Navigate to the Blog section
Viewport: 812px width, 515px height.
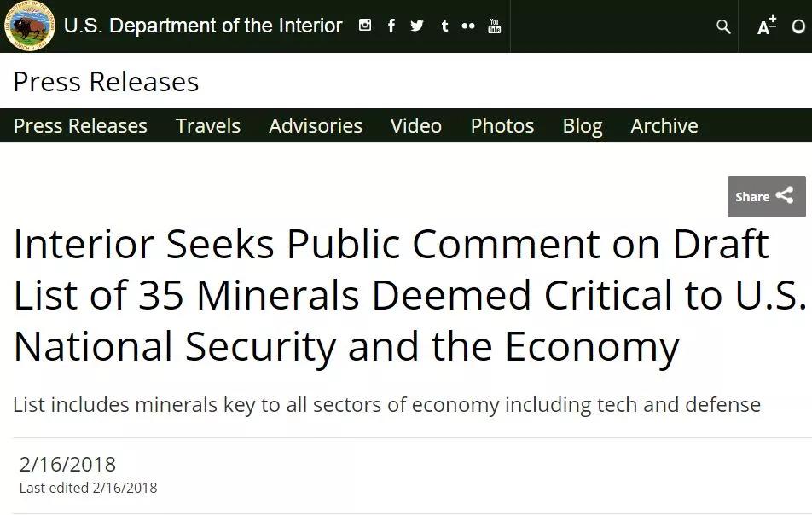(583, 126)
